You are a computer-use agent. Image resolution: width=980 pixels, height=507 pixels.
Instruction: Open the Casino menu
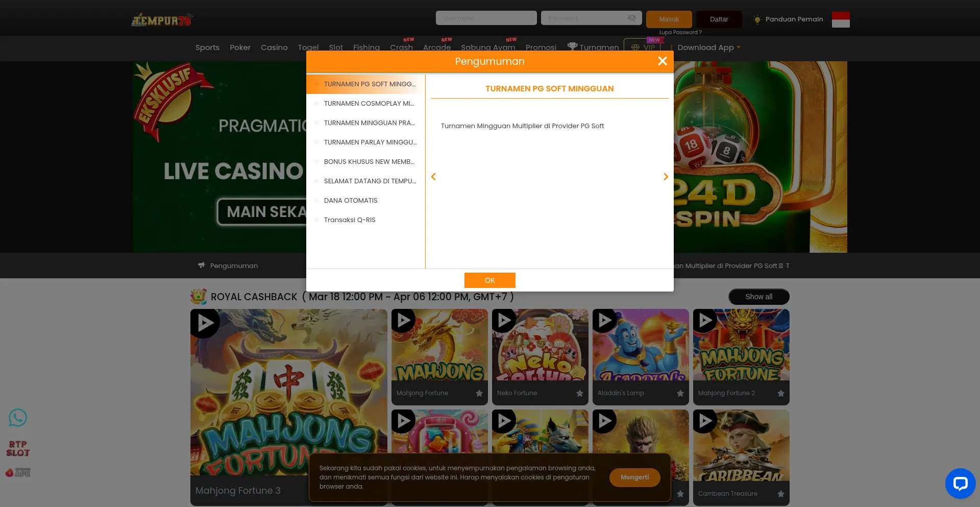click(x=274, y=47)
